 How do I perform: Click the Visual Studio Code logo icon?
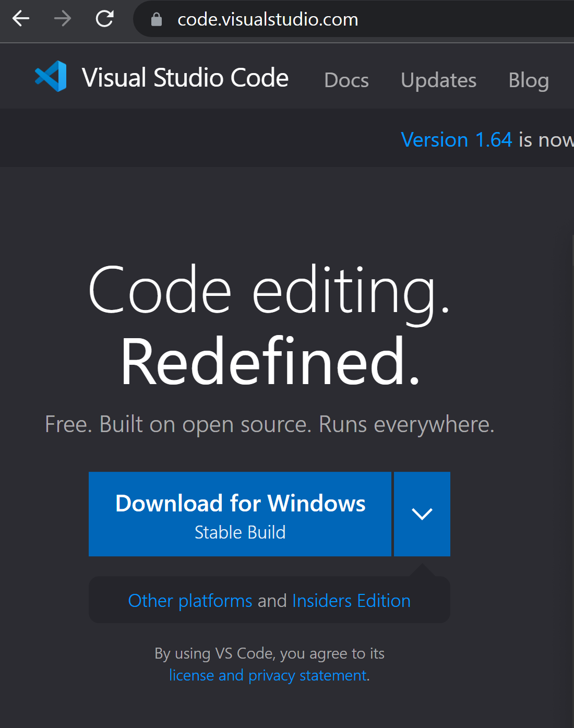pos(51,76)
